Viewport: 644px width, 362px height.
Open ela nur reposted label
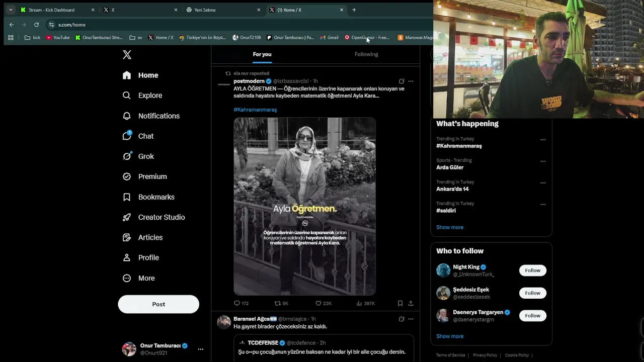[x=251, y=73]
